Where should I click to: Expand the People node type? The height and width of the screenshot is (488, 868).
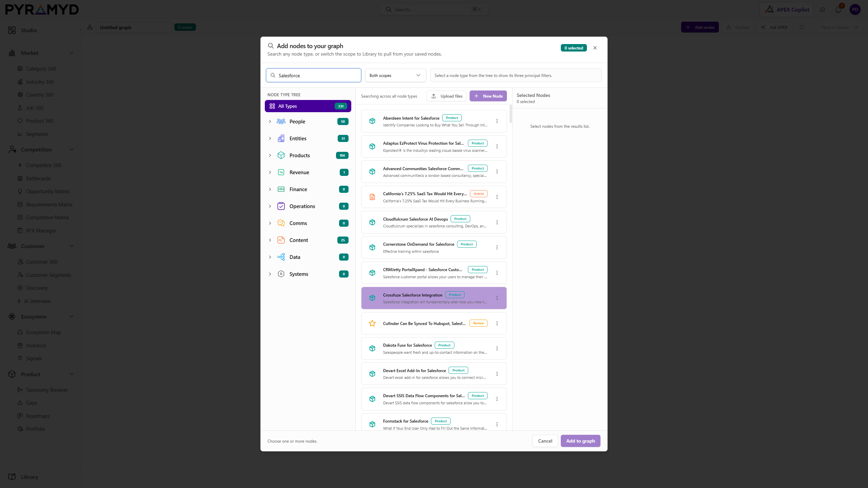270,121
